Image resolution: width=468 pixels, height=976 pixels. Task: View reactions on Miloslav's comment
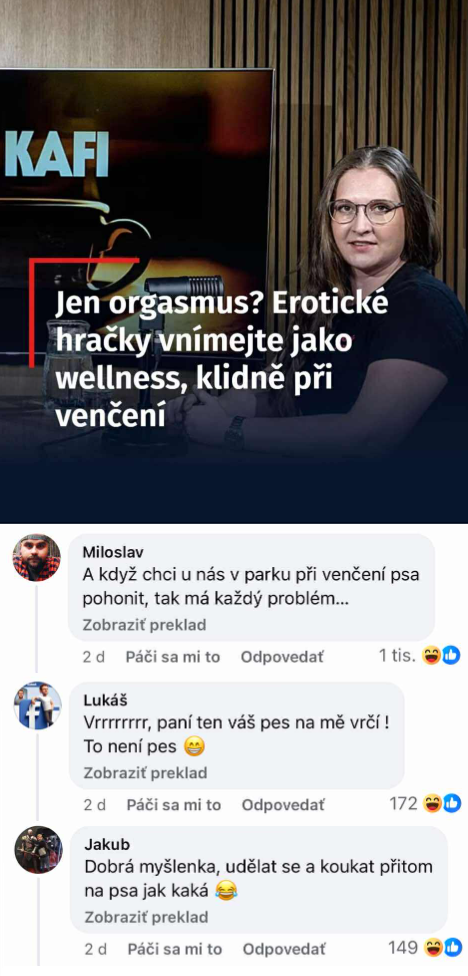pos(441,655)
